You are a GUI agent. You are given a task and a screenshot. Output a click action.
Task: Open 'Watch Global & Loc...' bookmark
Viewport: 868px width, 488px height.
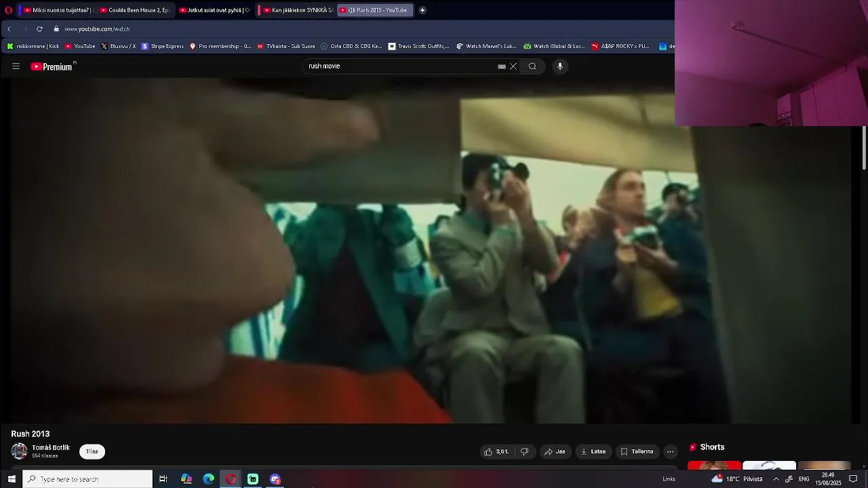click(554, 46)
